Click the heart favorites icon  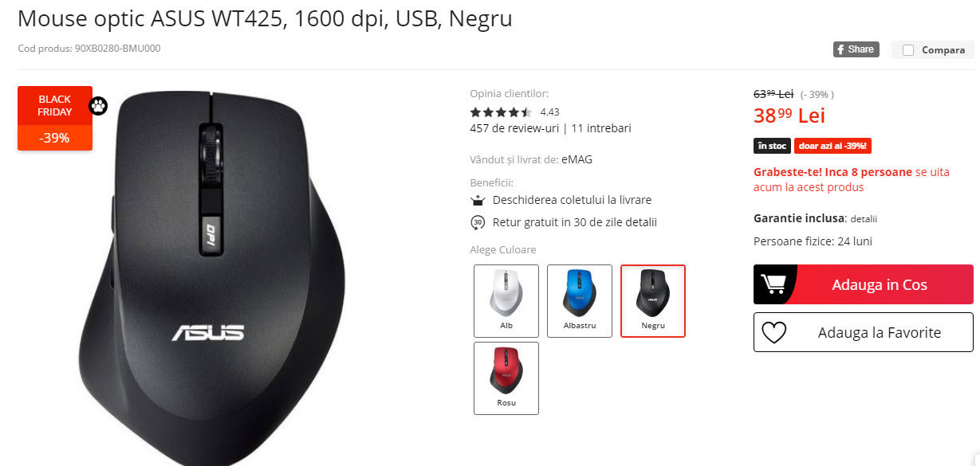tap(773, 332)
